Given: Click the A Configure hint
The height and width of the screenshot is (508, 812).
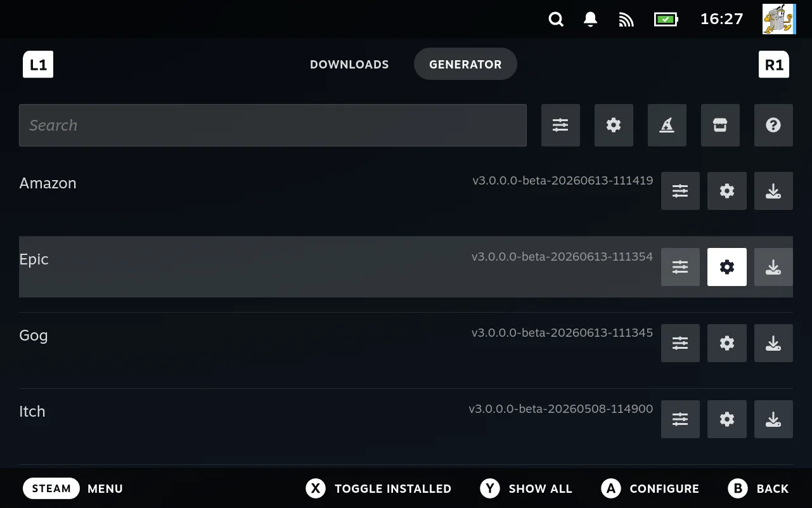Looking at the screenshot, I should click(650, 488).
